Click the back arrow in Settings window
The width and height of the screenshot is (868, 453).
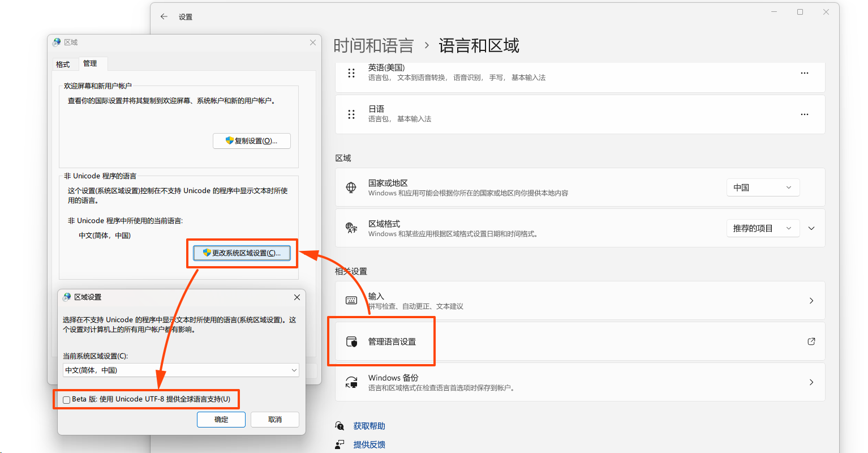tap(164, 17)
